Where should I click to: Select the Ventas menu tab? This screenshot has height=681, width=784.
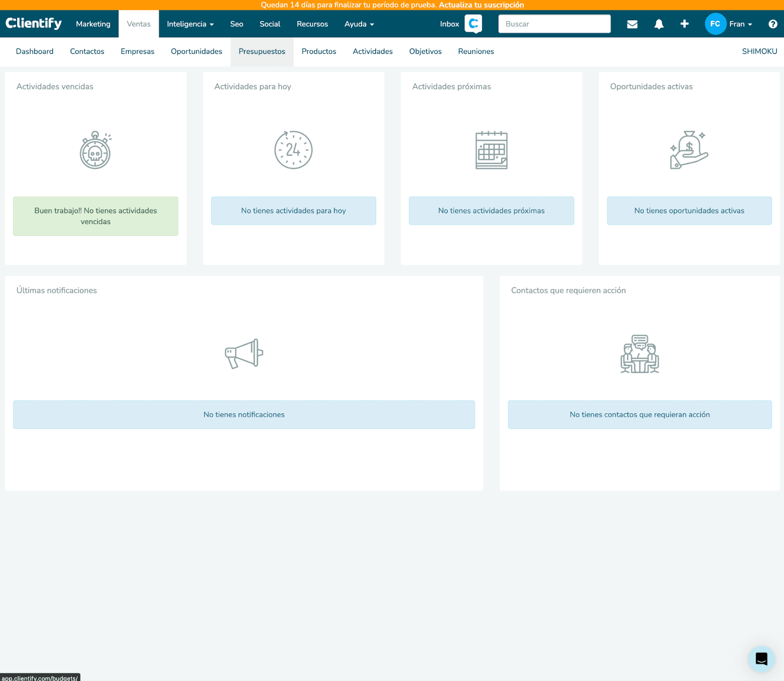(x=139, y=24)
